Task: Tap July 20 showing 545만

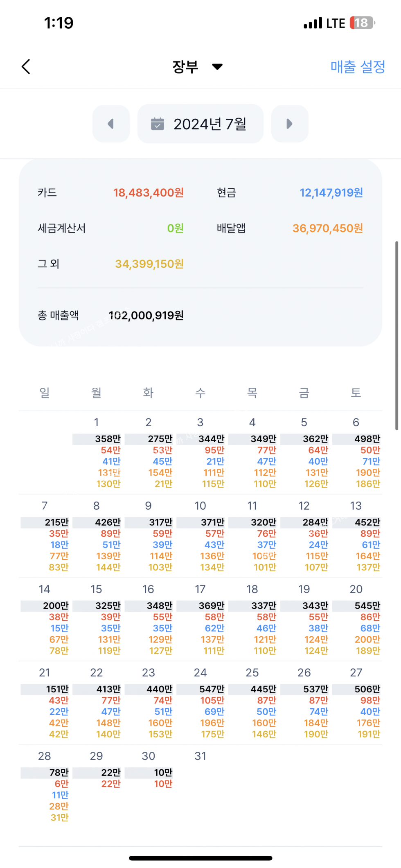Action: [x=356, y=619]
